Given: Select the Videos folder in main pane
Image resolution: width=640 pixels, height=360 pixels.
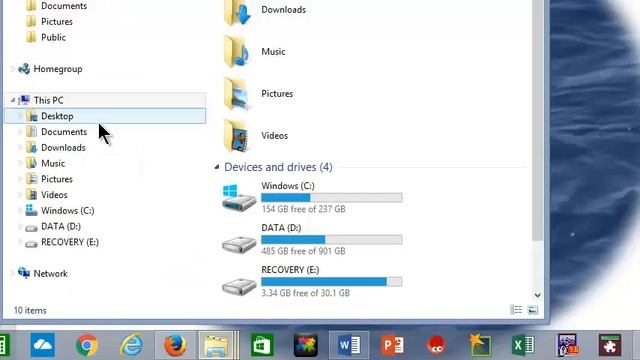Looking at the screenshot, I should click(237, 136).
